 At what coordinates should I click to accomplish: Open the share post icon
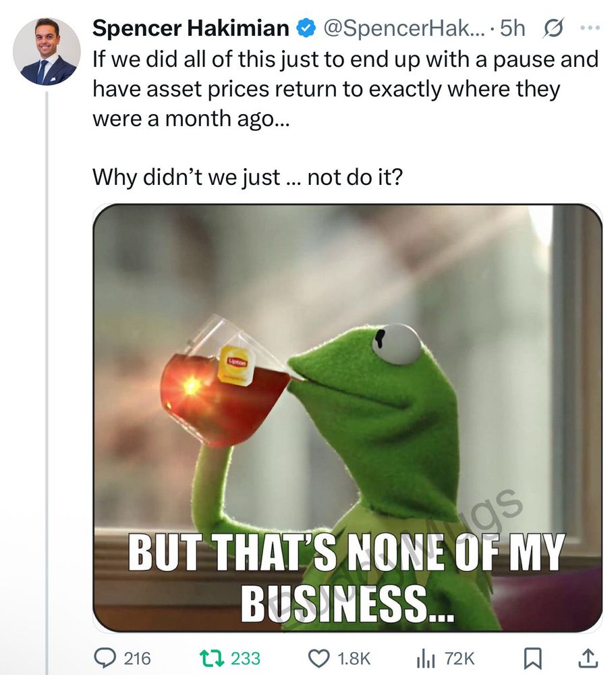click(x=589, y=658)
